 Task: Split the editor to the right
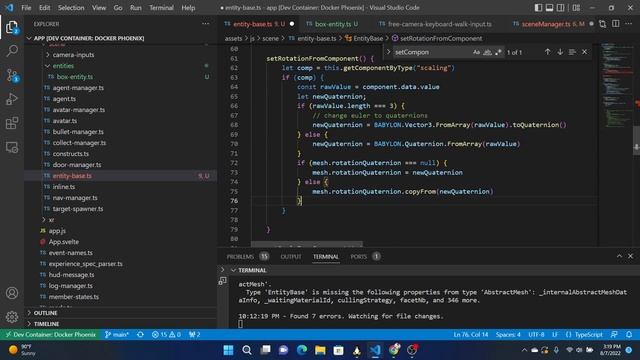coord(616,24)
